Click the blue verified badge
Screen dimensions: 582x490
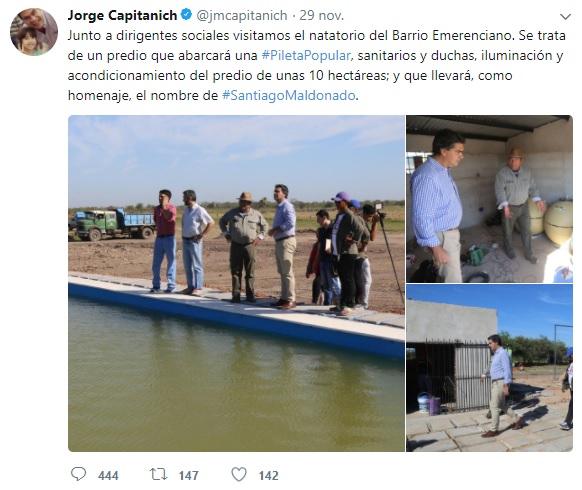point(186,15)
